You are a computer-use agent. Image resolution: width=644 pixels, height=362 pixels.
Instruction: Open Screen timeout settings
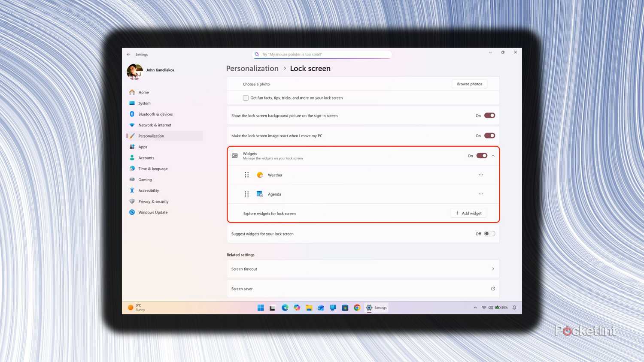point(363,269)
